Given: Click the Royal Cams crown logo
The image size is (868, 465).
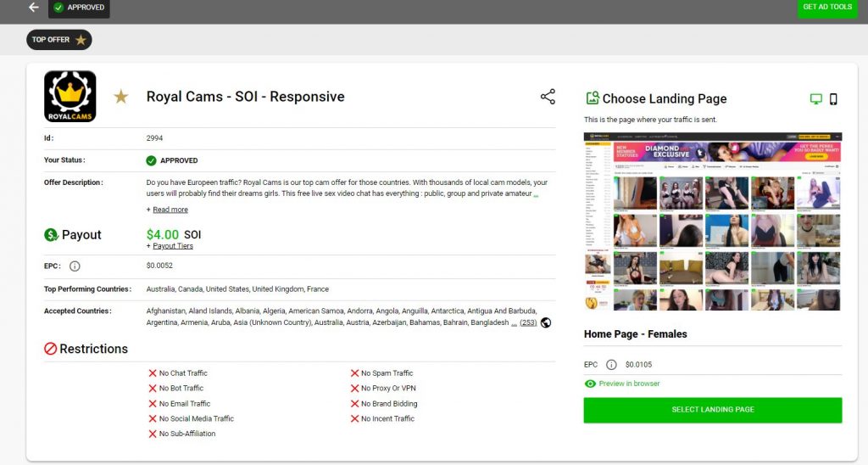Looking at the screenshot, I should coord(70,97).
